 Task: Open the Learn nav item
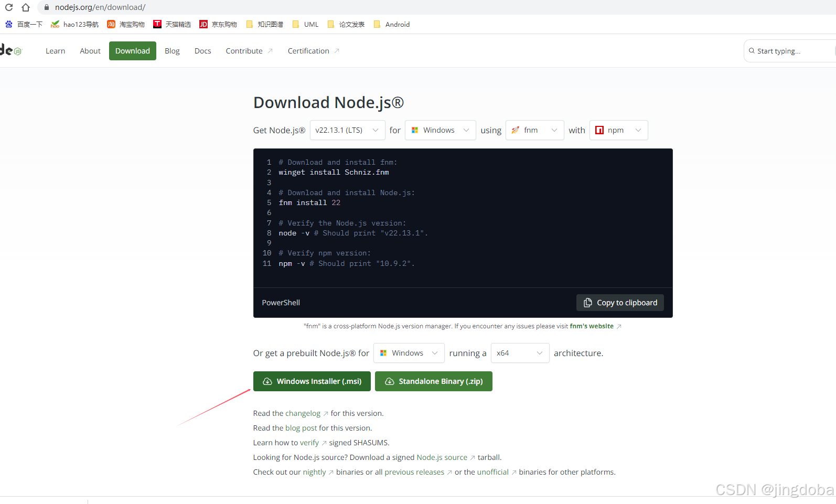[55, 51]
